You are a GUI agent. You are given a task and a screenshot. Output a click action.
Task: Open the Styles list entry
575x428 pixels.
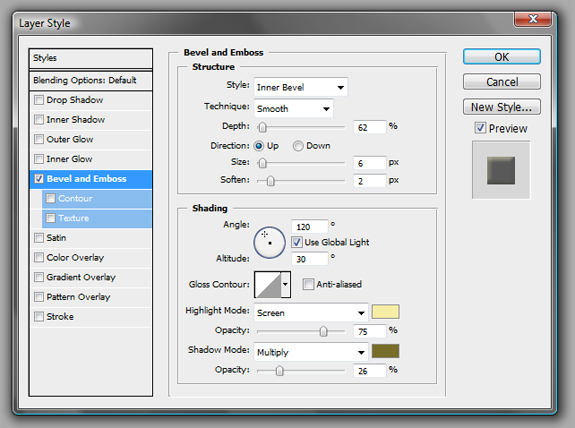coord(91,58)
